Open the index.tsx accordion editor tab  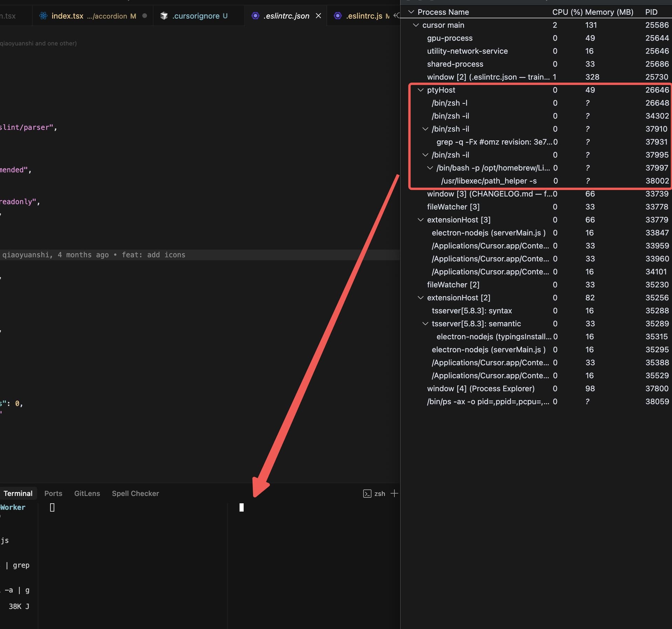click(93, 16)
